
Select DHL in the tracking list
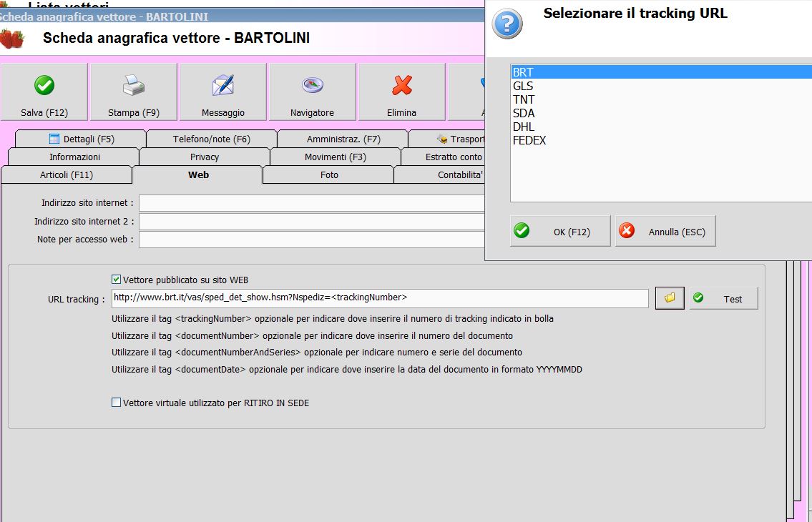point(661,127)
